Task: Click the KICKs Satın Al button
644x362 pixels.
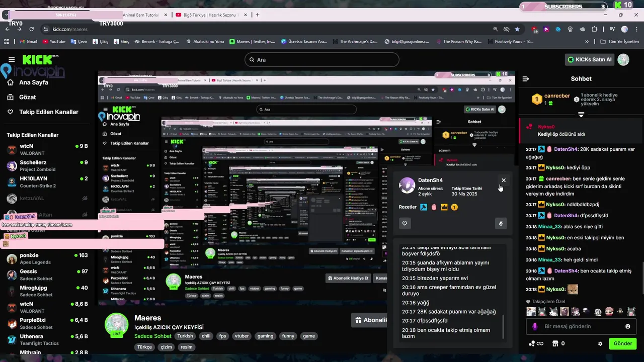Action: [x=590, y=60]
